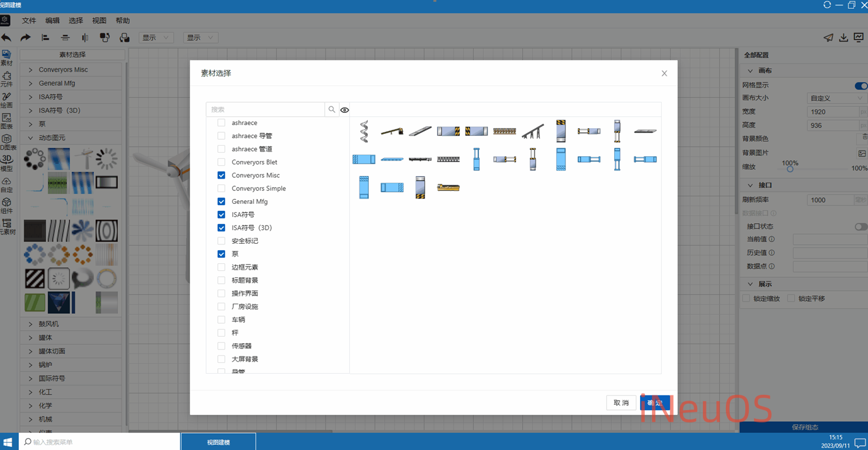
Task: Check the Conveyors Simple checkbox
Action: (221, 189)
